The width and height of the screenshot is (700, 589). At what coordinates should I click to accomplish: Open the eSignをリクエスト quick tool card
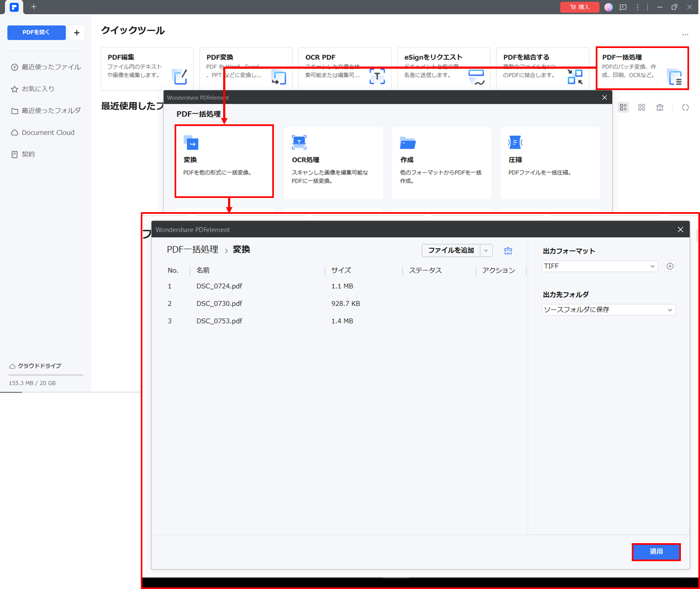(x=444, y=69)
